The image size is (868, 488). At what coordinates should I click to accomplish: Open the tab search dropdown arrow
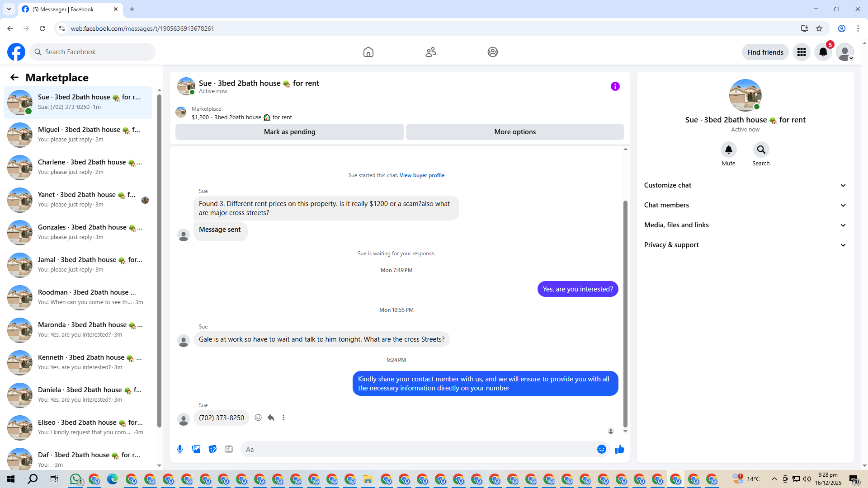(9, 9)
